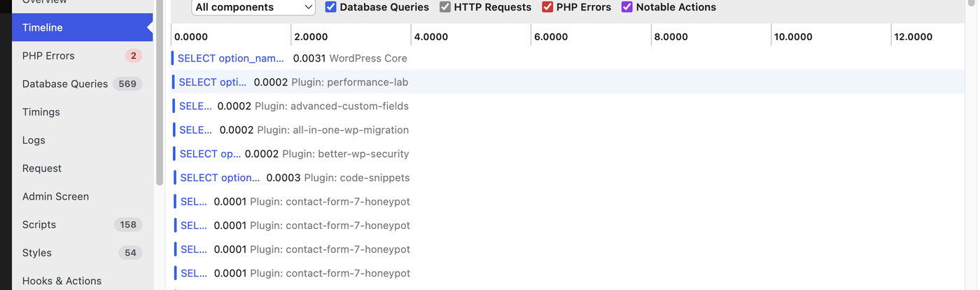Screen dimensions: 980x290
Task: Click the performance-lab plugin query link
Action: click(213, 82)
